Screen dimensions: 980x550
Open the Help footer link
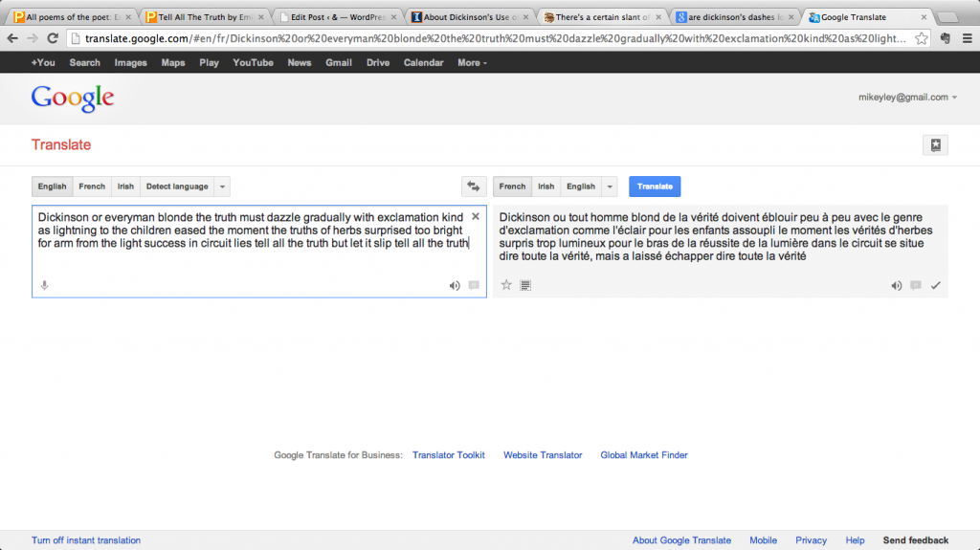pyautogui.click(x=855, y=540)
